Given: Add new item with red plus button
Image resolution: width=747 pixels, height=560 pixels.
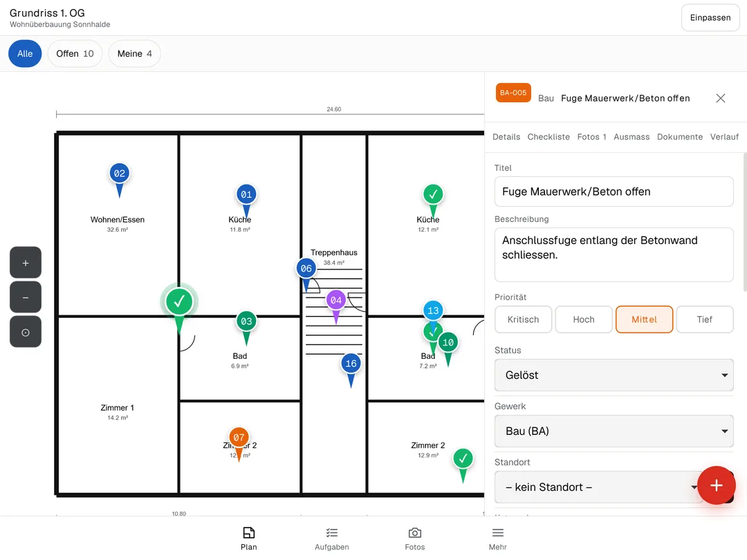Looking at the screenshot, I should (x=716, y=485).
